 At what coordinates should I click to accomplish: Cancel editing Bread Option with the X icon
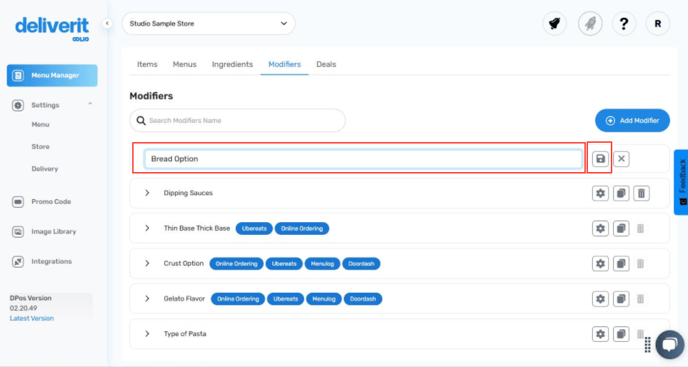pyautogui.click(x=621, y=158)
